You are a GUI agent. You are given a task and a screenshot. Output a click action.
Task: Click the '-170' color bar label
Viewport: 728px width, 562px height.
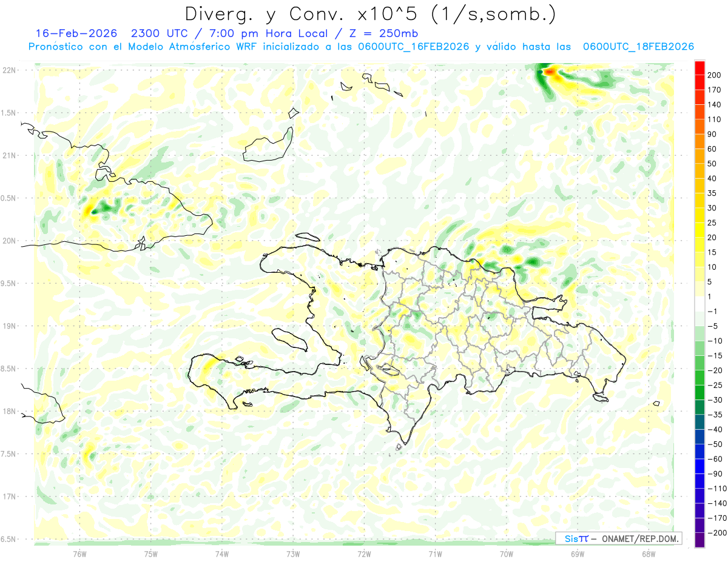click(717, 518)
